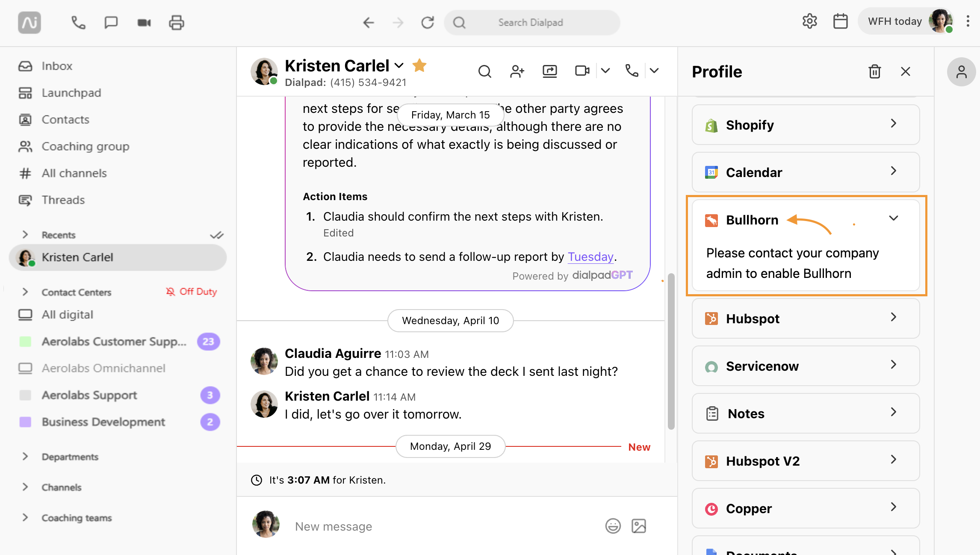
Task: Open the Kristen Carlel name dropdown
Action: 399,65
